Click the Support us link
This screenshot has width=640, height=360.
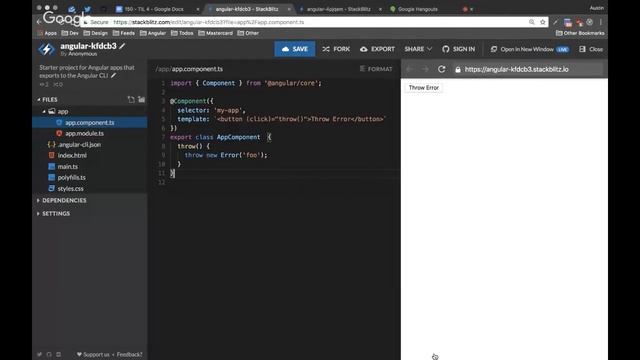93,354
